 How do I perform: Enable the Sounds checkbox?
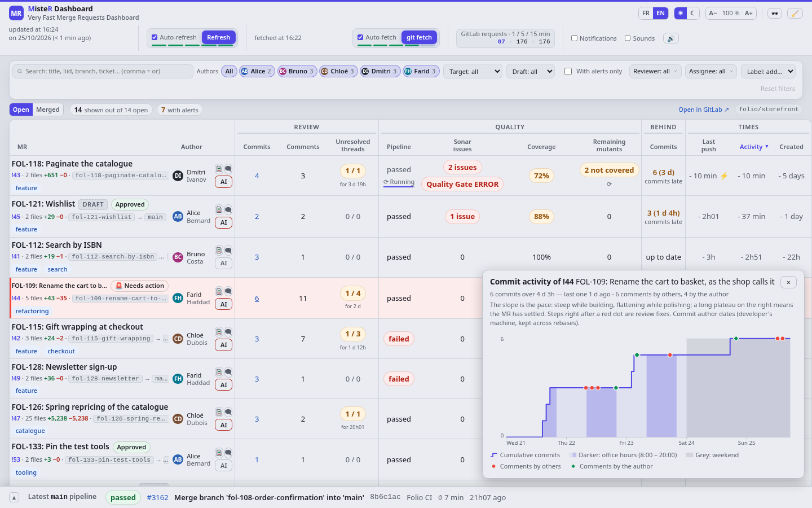[628, 38]
